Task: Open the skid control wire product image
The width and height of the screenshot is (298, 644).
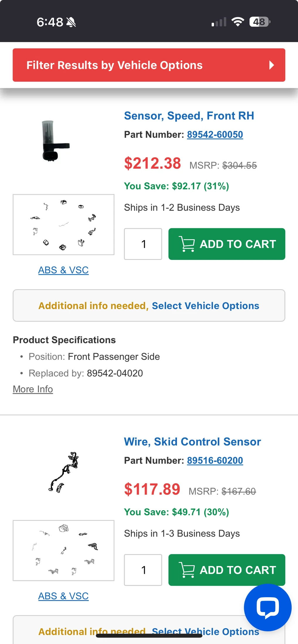Action: [x=64, y=472]
